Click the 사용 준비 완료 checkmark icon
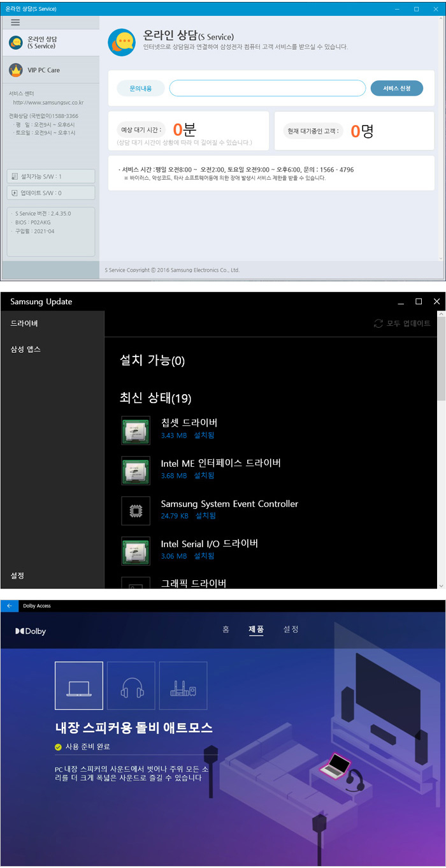The image size is (446, 868). pyautogui.click(x=59, y=746)
